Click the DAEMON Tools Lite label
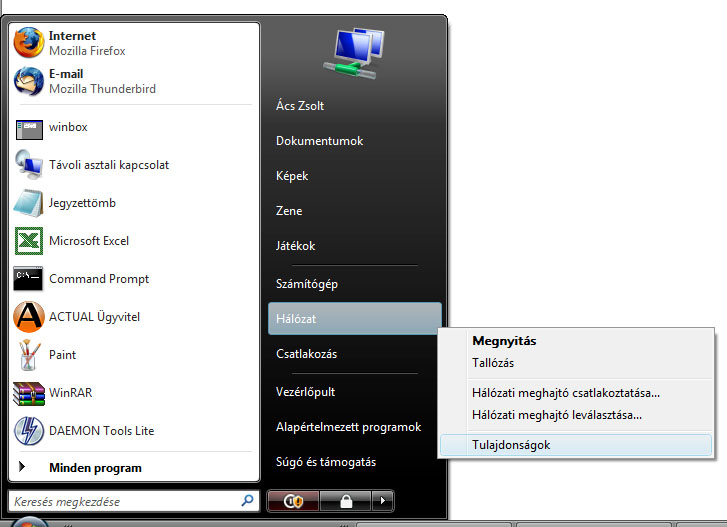727x527 pixels. click(x=102, y=431)
